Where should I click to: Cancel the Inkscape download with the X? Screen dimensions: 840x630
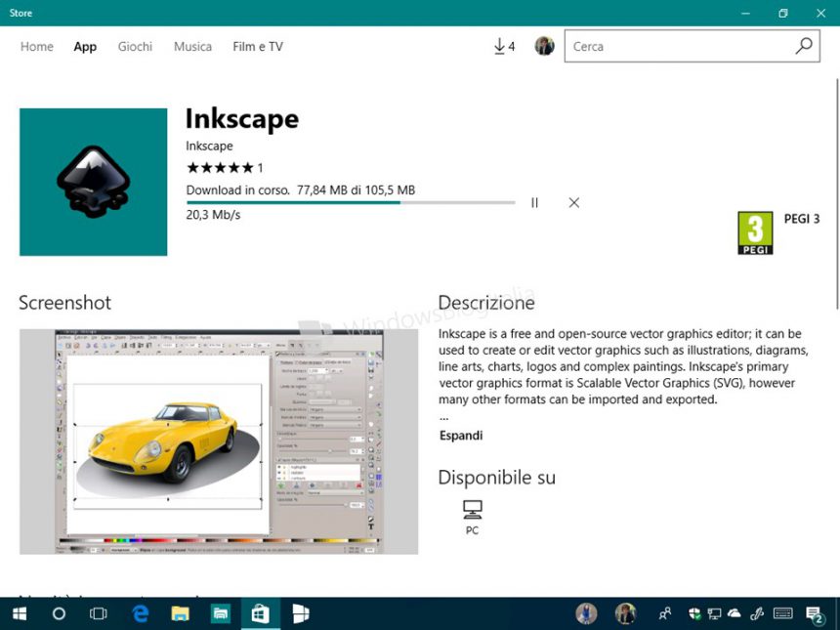click(573, 202)
